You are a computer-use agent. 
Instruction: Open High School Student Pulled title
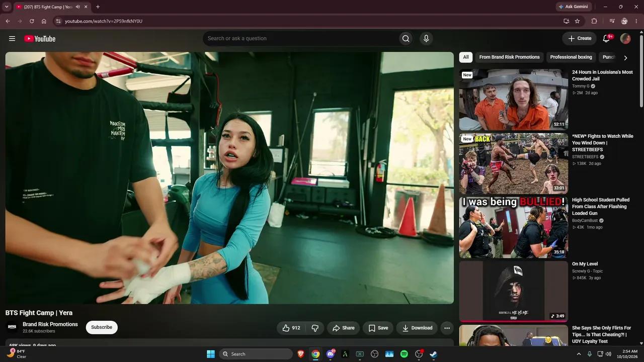(602, 207)
